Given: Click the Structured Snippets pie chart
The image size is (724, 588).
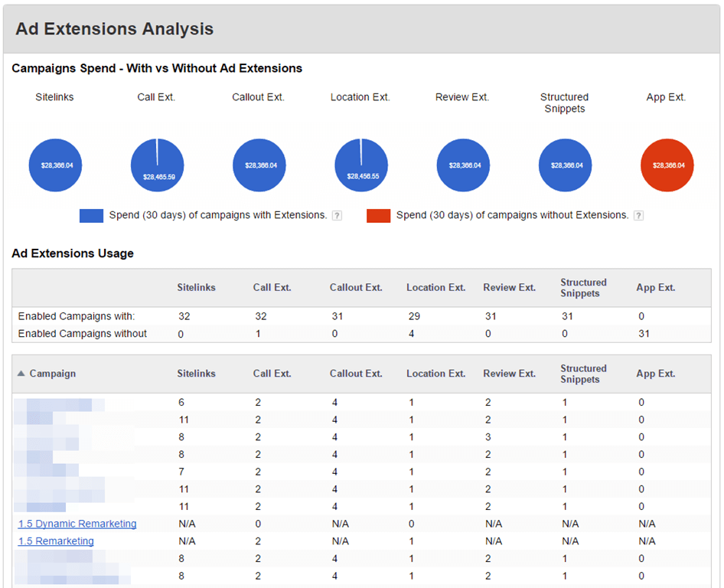Looking at the screenshot, I should 565,165.
